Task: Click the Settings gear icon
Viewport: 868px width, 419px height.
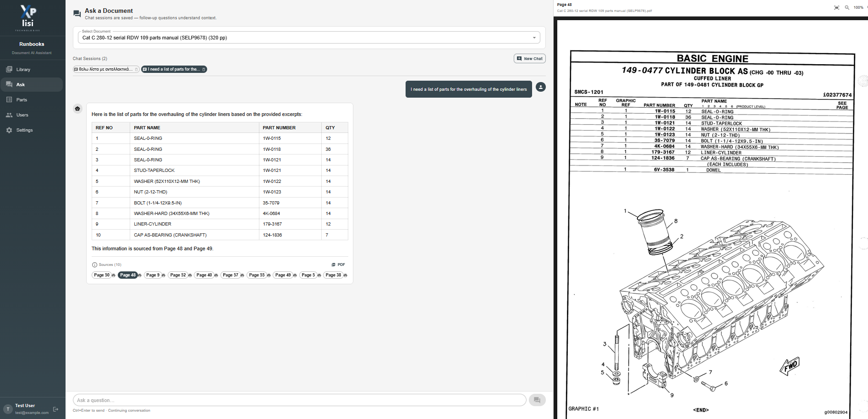Action: tap(9, 130)
